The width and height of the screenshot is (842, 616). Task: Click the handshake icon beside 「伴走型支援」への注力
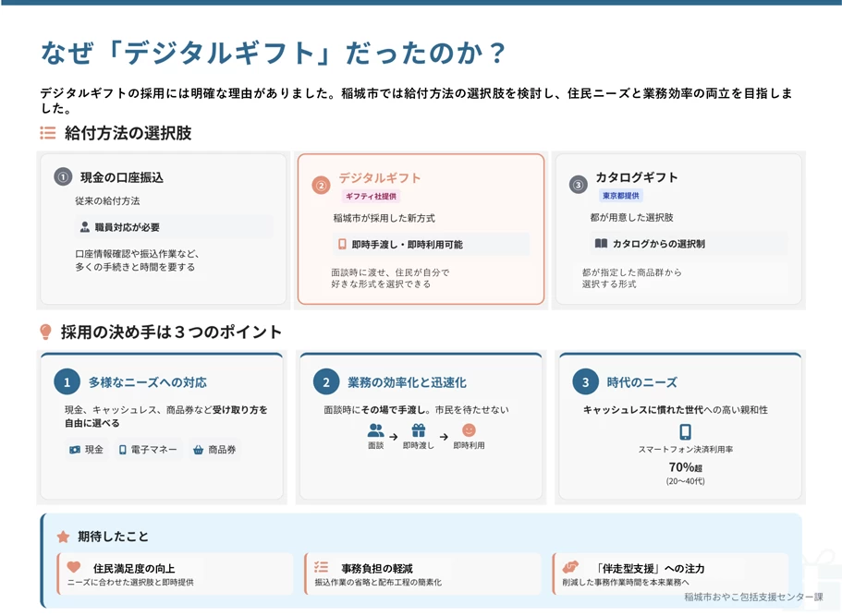[570, 567]
